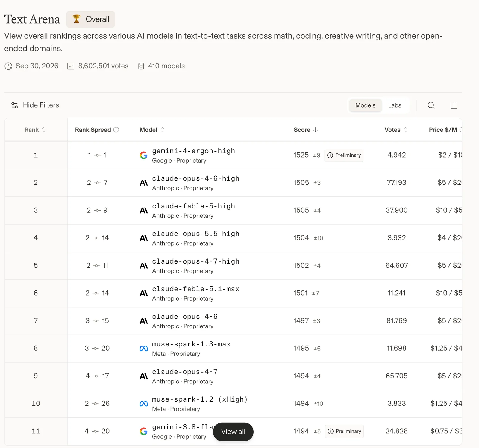Click Anthropic logo for claude-opus-4-6-high

pos(144,183)
